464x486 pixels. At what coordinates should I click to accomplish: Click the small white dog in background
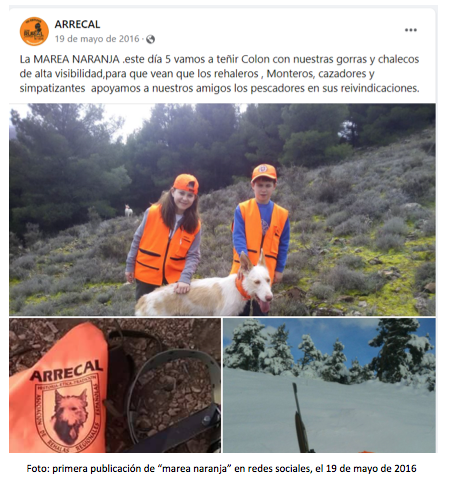point(128,211)
